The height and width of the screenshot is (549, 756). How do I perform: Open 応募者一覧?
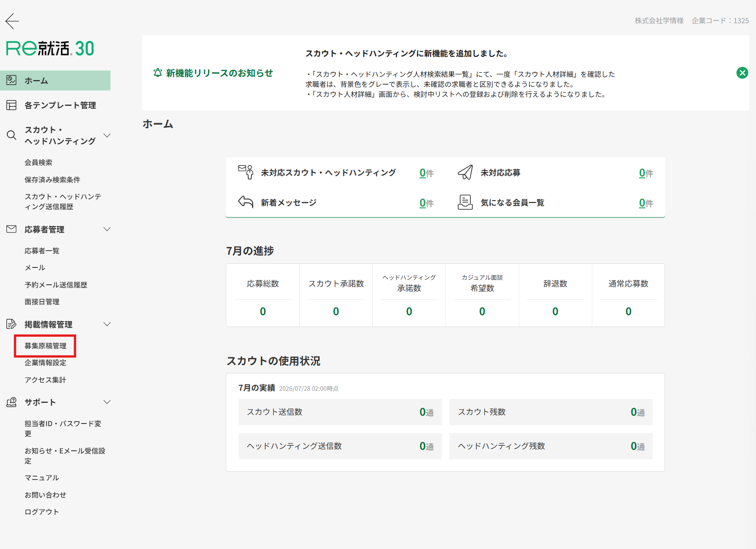pyautogui.click(x=42, y=251)
